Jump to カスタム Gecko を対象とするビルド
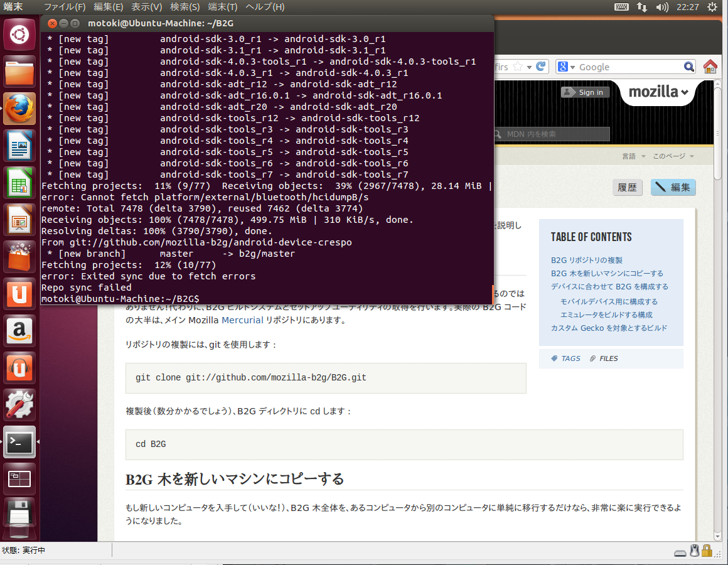728x565 pixels. (x=609, y=328)
